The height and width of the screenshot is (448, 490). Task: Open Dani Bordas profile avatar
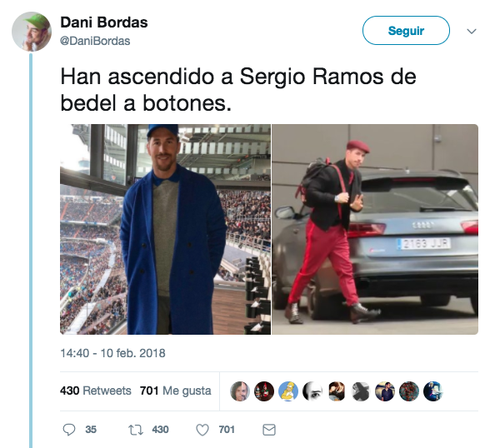point(32,32)
